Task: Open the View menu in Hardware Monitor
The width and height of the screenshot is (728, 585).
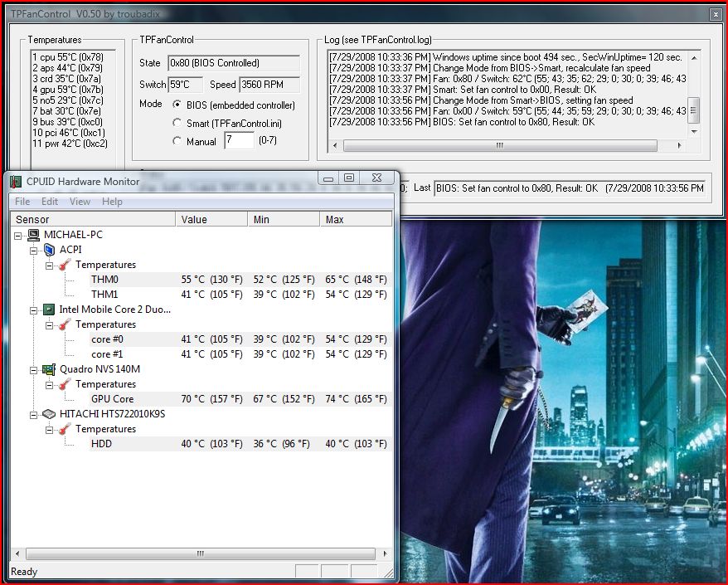Action: (80, 201)
